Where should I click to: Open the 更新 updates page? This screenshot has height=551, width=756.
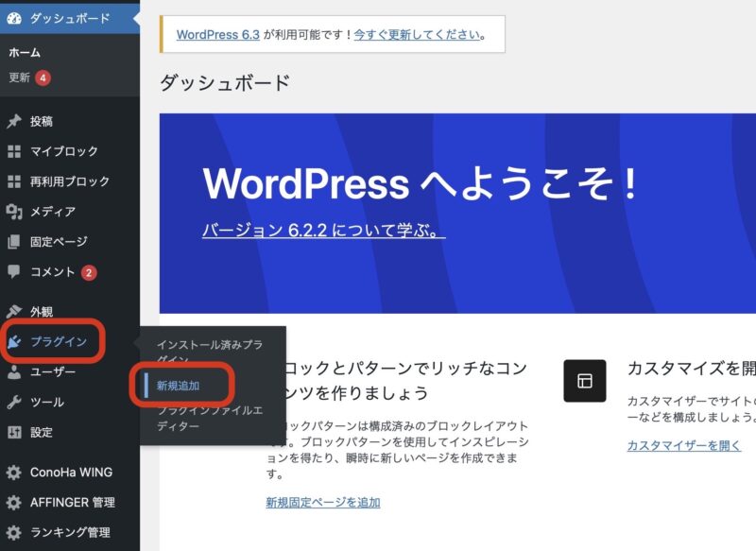(19, 77)
